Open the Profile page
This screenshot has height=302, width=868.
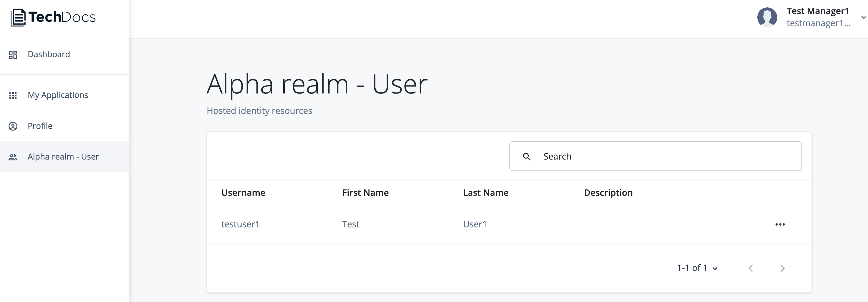click(x=40, y=126)
